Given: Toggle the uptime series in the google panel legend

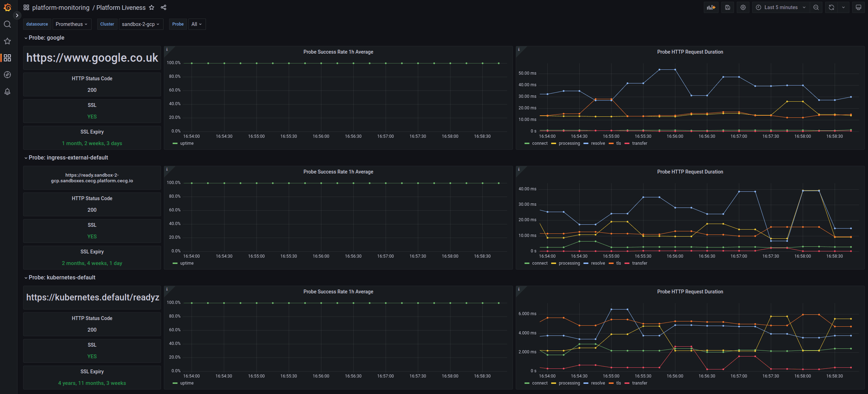Looking at the screenshot, I should point(187,143).
